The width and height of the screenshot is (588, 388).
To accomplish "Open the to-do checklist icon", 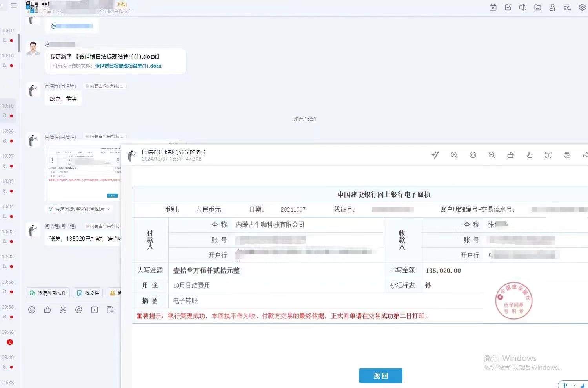I will tap(508, 7).
